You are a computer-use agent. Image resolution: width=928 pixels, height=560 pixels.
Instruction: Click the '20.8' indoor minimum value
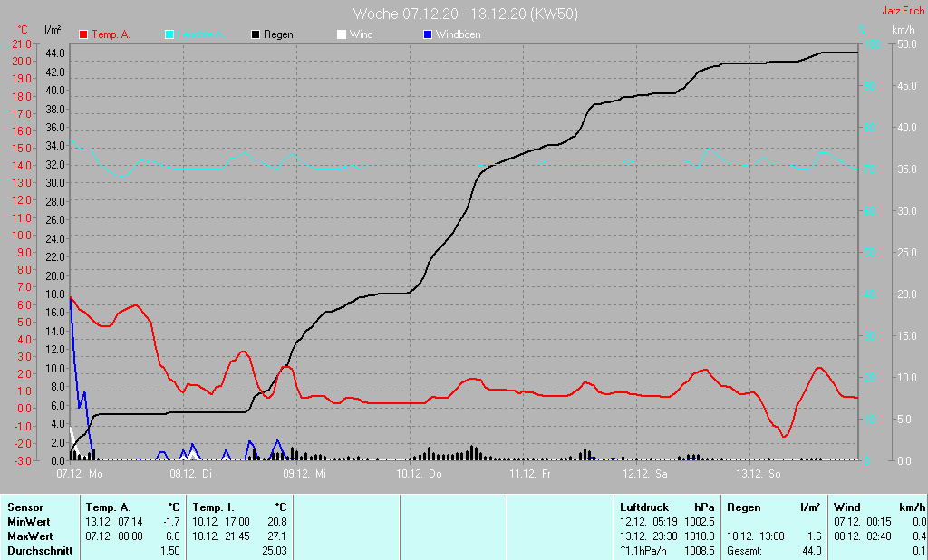(x=277, y=522)
